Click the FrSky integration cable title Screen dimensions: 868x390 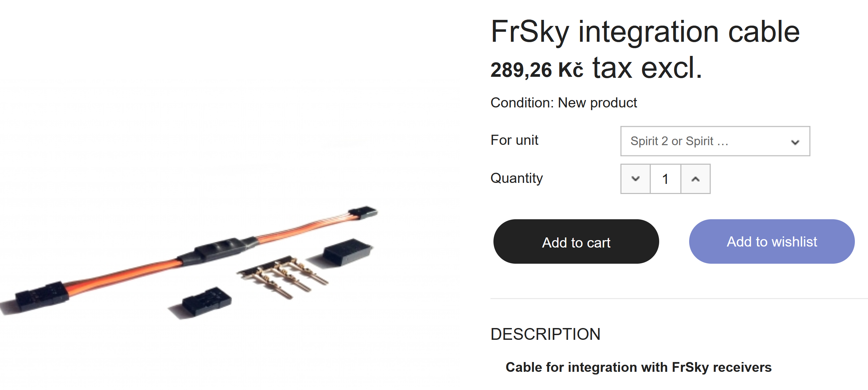[x=645, y=32]
